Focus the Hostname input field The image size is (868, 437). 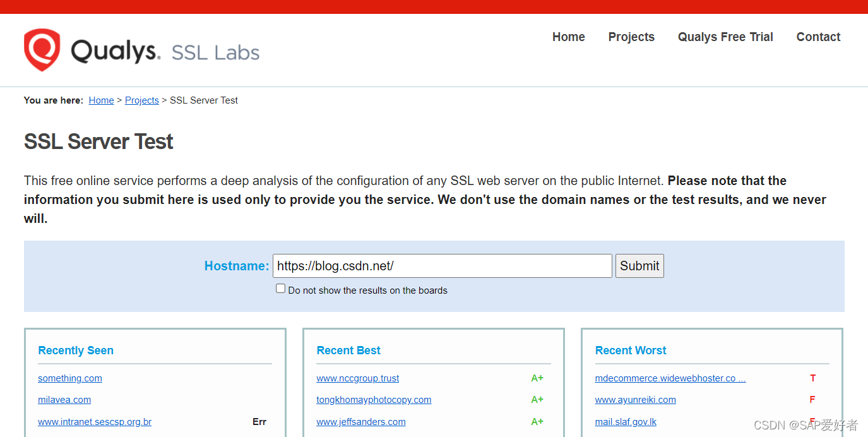pyautogui.click(x=443, y=266)
